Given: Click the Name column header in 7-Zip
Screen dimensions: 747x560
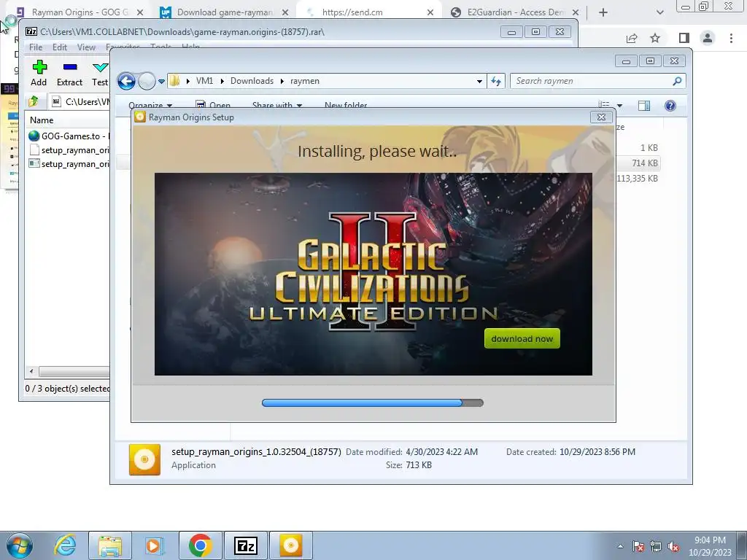Looking at the screenshot, I should [x=42, y=120].
